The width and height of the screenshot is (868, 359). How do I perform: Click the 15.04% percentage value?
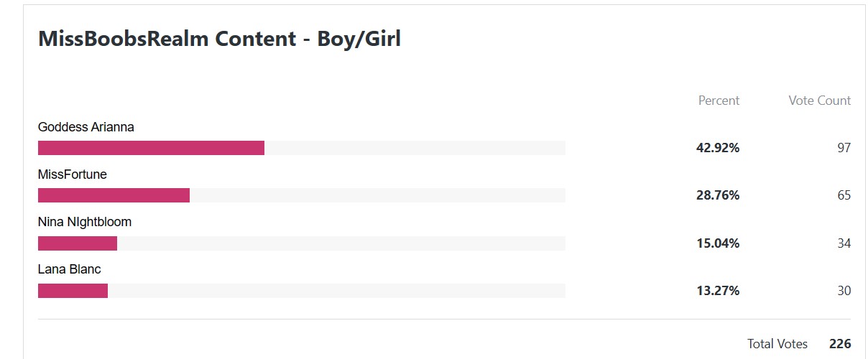[718, 243]
